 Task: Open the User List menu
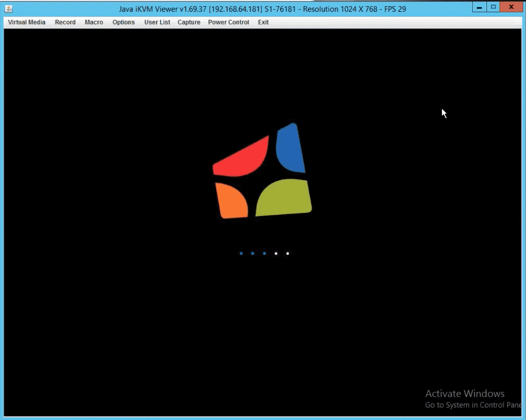157,22
